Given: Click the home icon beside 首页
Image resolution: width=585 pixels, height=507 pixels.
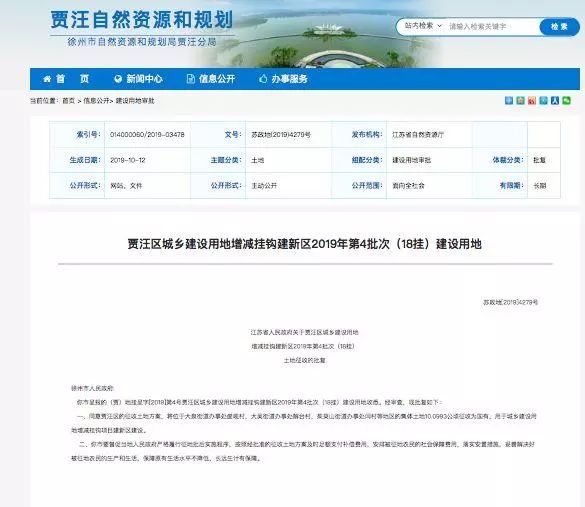Looking at the screenshot, I should point(47,79).
